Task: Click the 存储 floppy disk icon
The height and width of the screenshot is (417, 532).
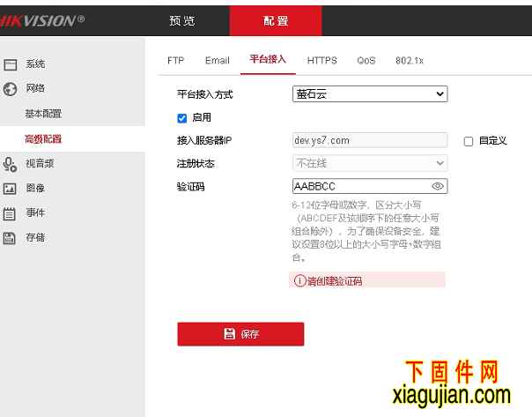Action: [x=10, y=238]
